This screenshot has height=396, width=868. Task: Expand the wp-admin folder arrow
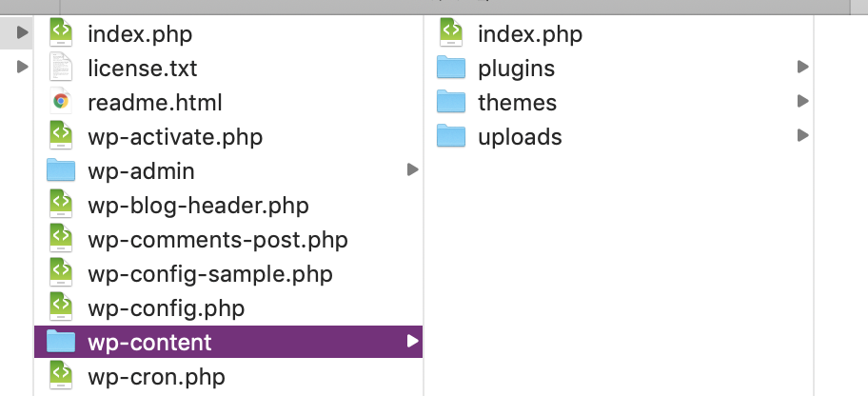coord(412,169)
